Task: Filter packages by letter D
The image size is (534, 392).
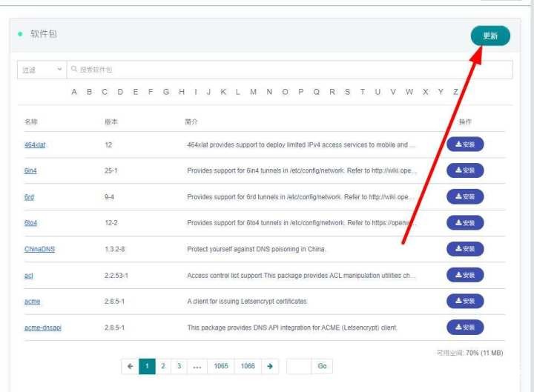Action: point(120,92)
